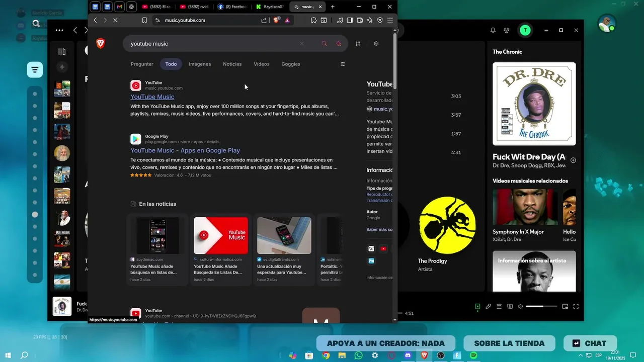
Task: Open Spotify connect to device
Action: [x=510, y=307]
